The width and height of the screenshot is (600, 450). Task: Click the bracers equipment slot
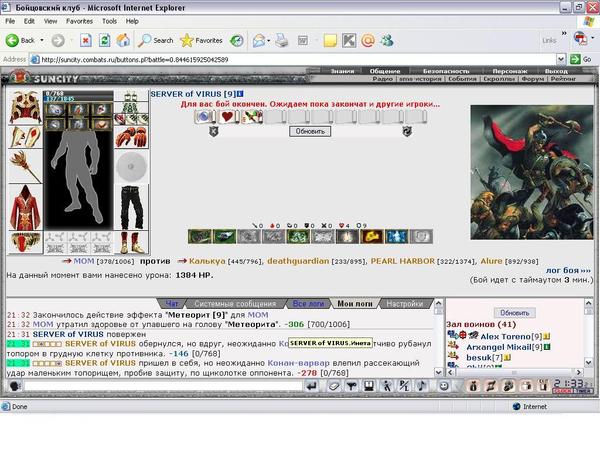(25, 137)
